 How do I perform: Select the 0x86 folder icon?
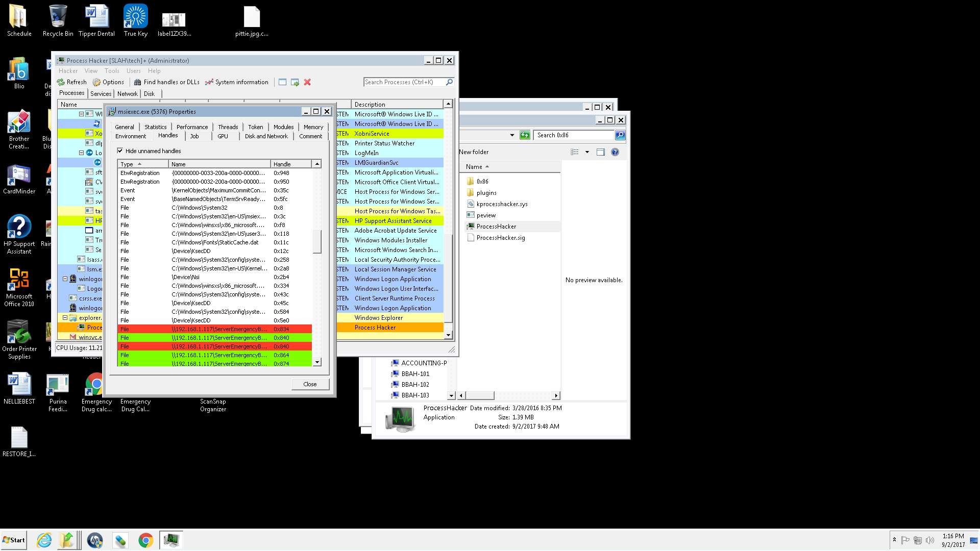470,181
